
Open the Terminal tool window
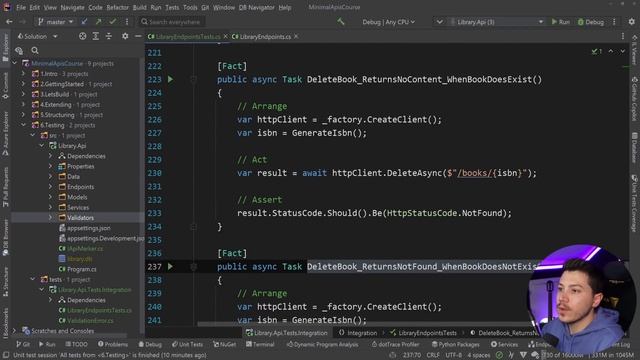coord(260,344)
